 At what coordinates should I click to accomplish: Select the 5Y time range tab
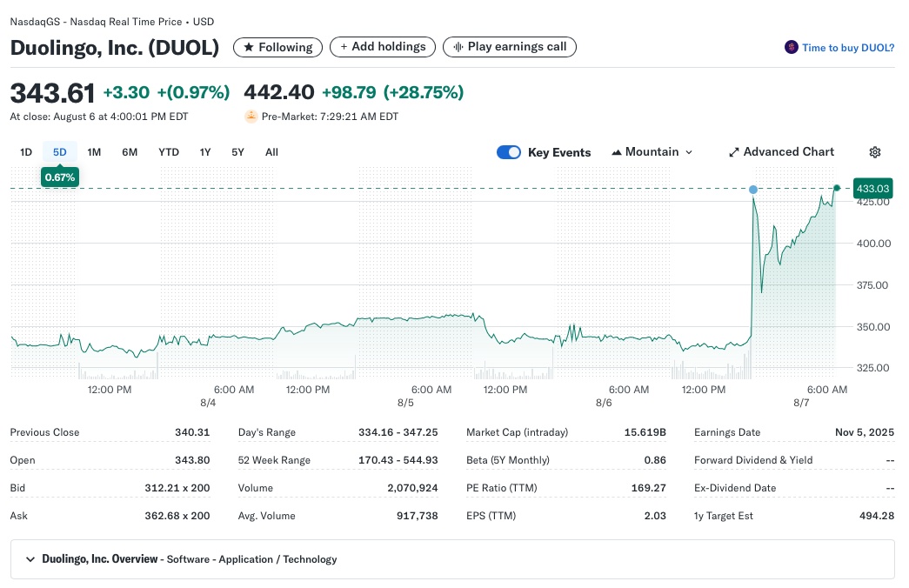237,152
